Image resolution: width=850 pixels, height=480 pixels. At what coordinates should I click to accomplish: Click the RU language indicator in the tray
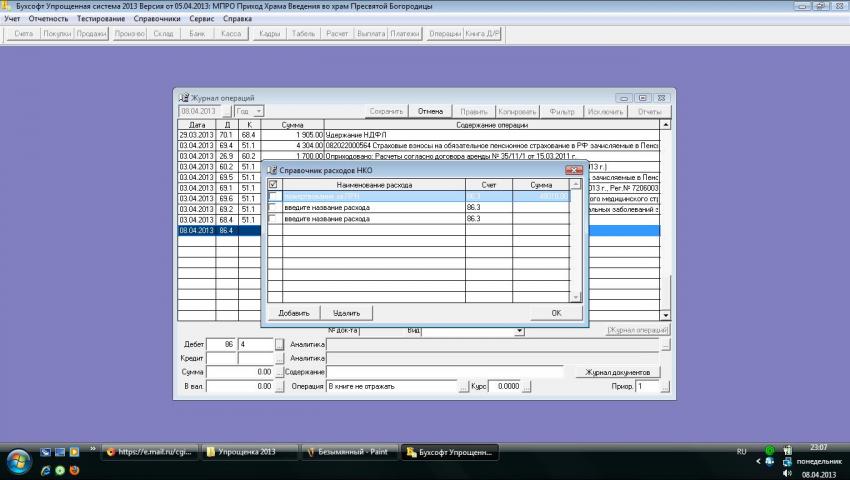[x=742, y=452]
